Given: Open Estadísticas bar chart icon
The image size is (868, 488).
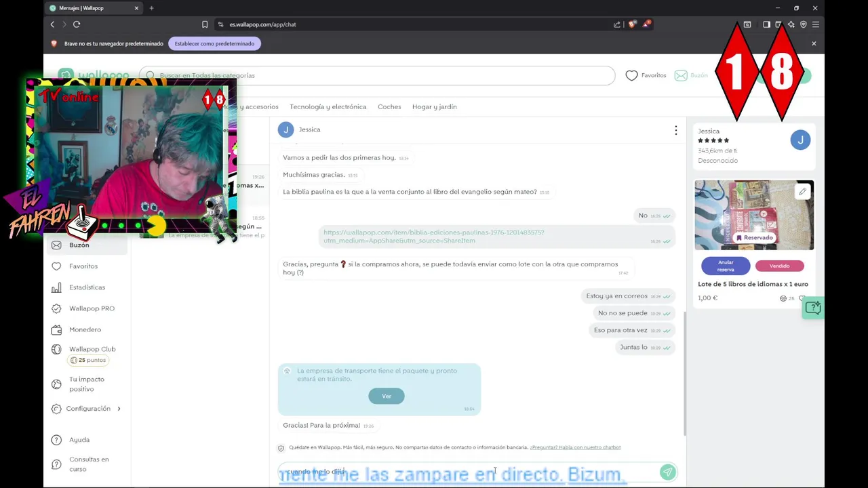Looking at the screenshot, I should pyautogui.click(x=56, y=287).
